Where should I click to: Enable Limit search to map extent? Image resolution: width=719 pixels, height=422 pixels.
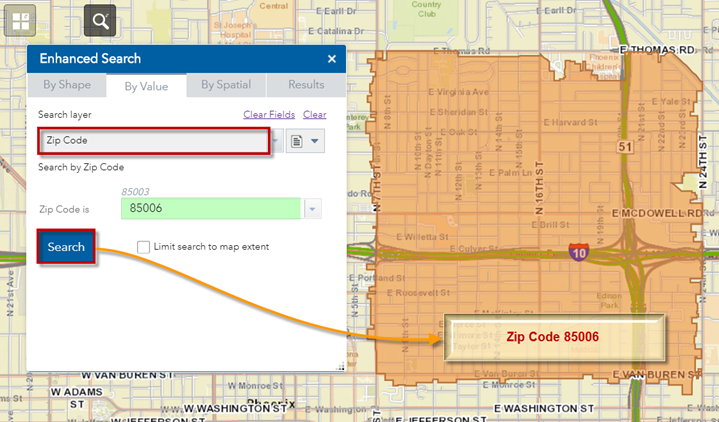coord(144,247)
